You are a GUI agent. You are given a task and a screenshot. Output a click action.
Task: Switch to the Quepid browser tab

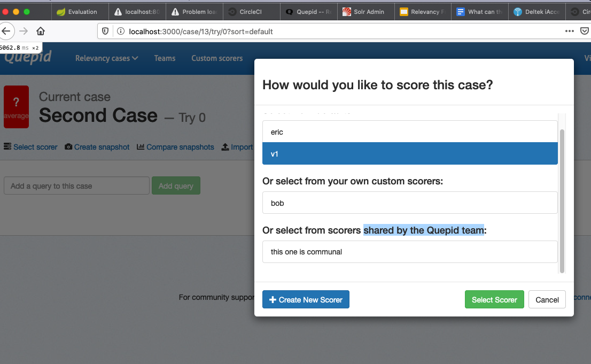coord(309,12)
